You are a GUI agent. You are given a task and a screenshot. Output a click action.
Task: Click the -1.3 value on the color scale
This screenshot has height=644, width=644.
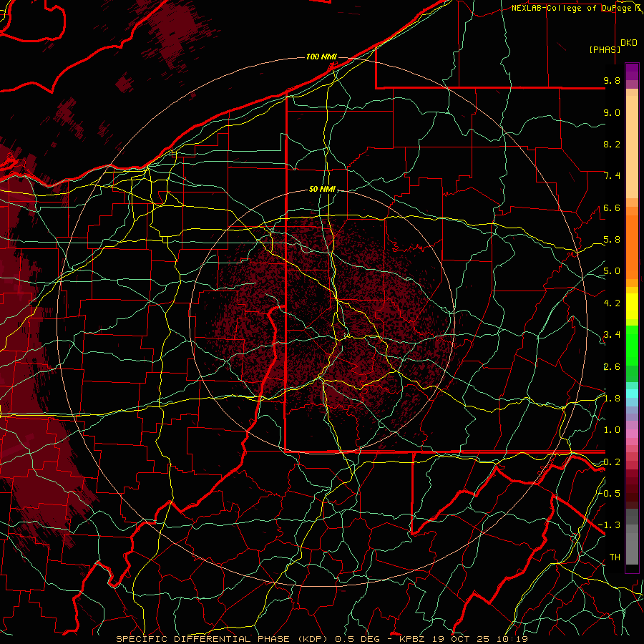pos(610,525)
